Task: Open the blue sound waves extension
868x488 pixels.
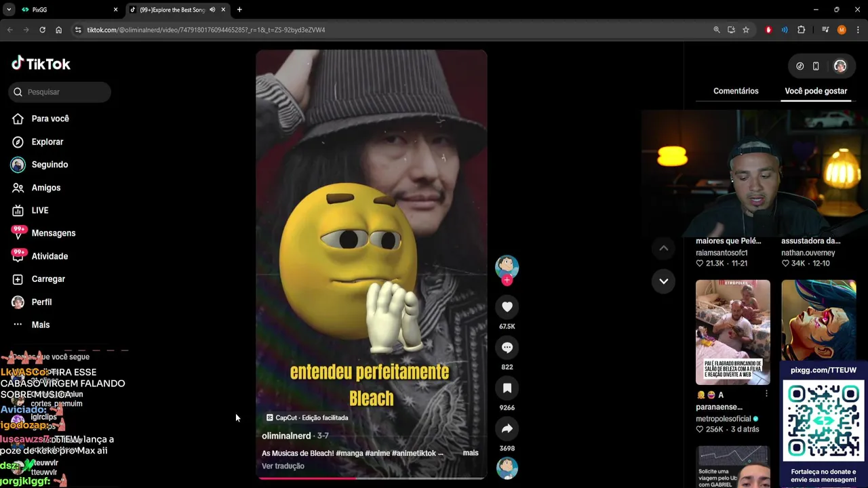Action: [785, 30]
